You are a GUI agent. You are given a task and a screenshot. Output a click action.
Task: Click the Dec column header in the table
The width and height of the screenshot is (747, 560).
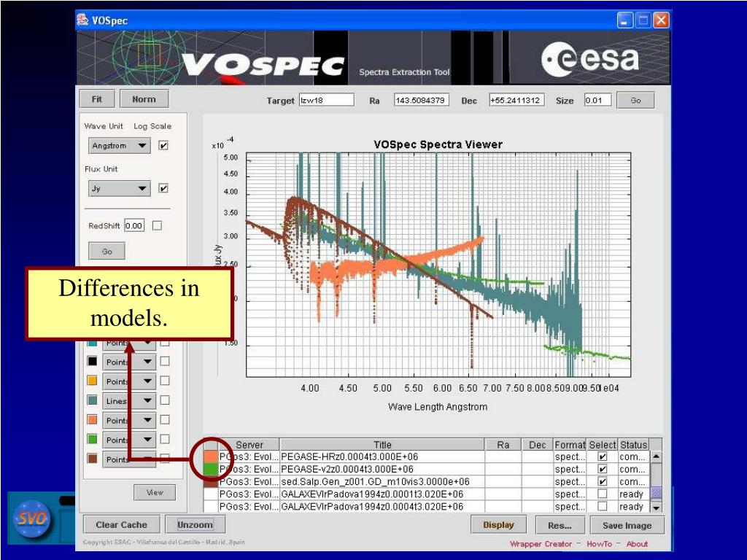[x=538, y=445]
